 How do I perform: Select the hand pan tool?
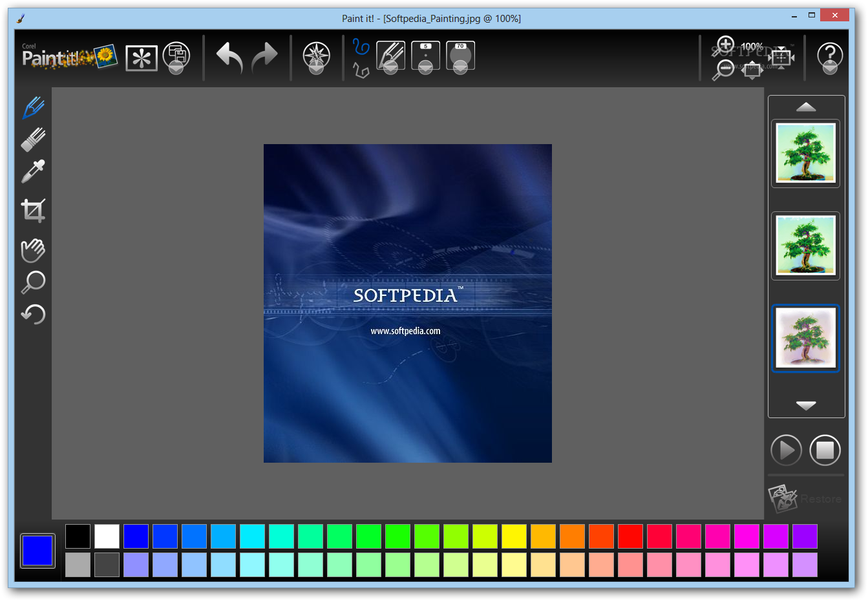tap(34, 250)
